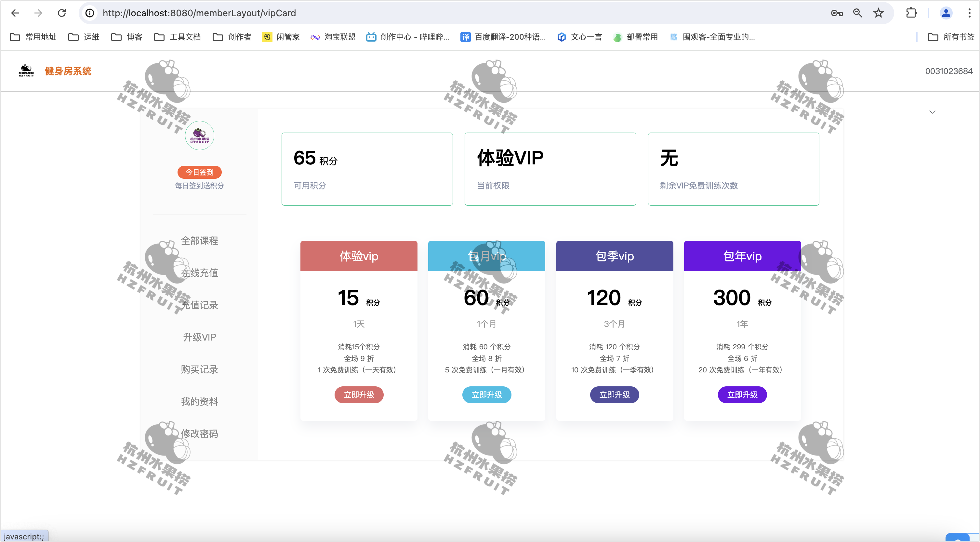Open the 常用地址 bookmark folder
This screenshot has width=980, height=542.
pos(33,37)
